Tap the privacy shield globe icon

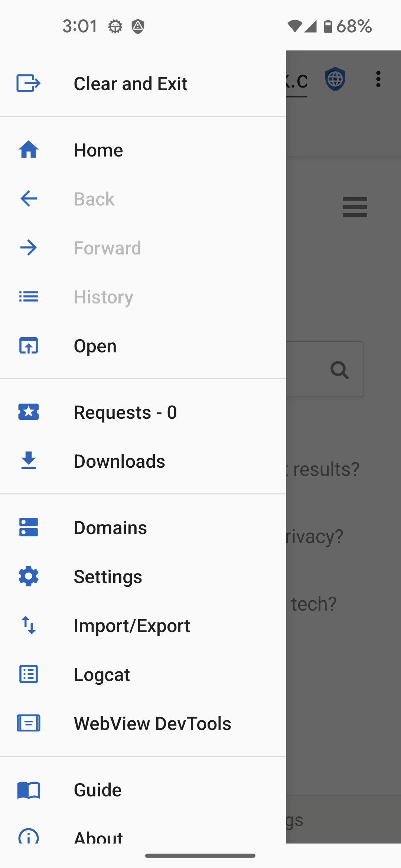335,79
